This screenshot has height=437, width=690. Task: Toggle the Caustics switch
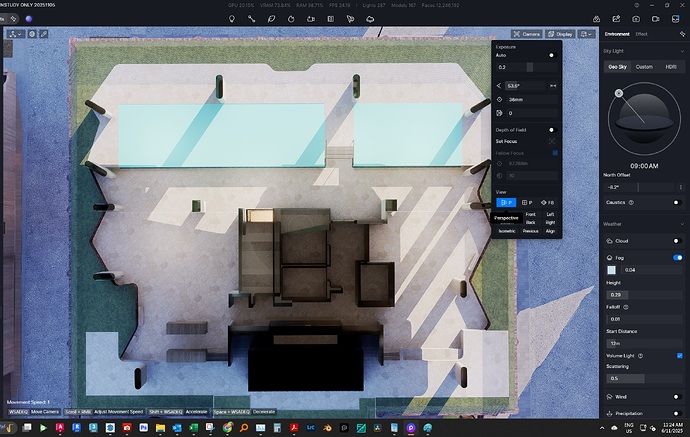tap(676, 202)
